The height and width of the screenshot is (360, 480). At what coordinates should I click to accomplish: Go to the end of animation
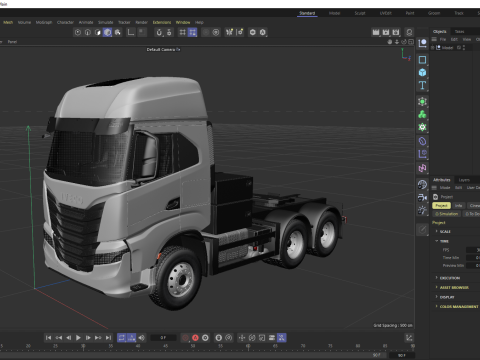[x=108, y=338]
